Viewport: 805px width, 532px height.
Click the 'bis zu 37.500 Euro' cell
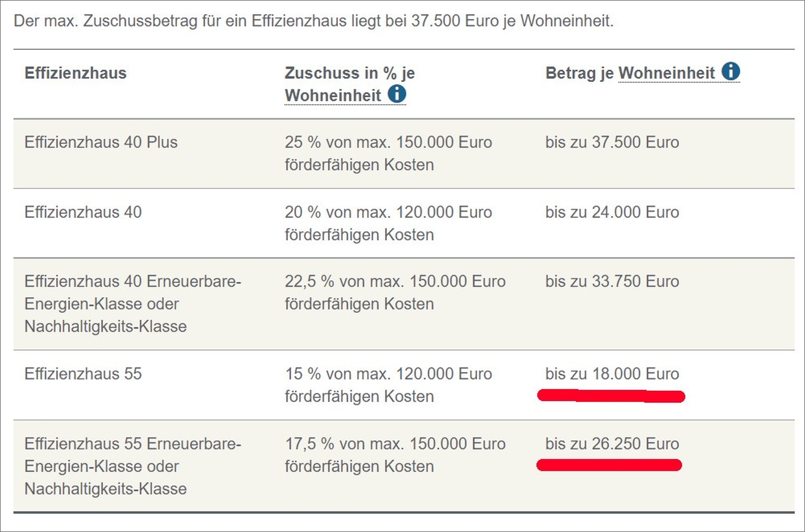612,142
